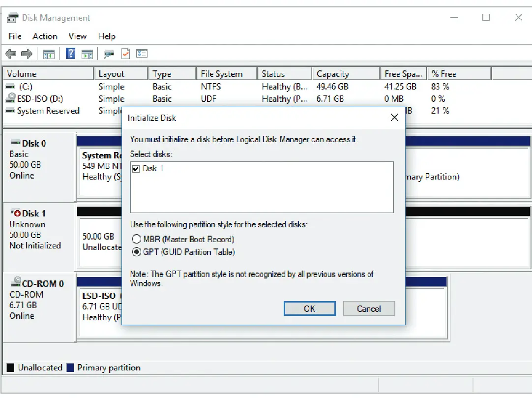Click the disk connection toolbar icon
532x398 pixels.
coord(109,54)
